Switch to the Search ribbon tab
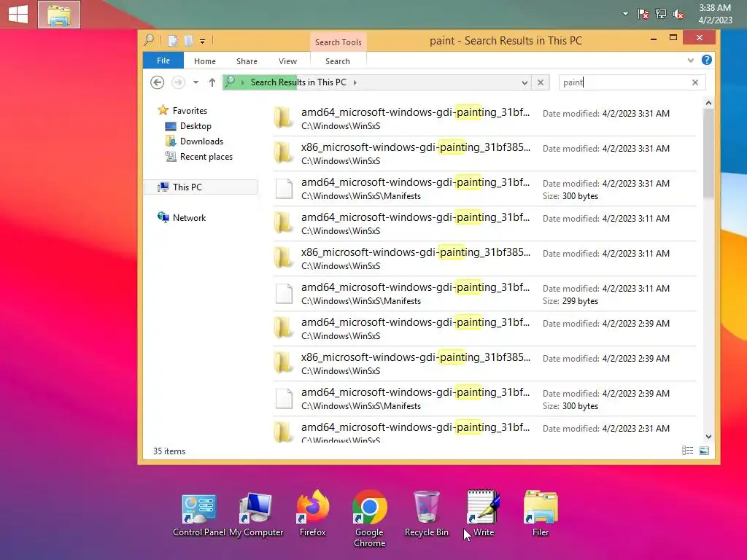 click(x=338, y=61)
